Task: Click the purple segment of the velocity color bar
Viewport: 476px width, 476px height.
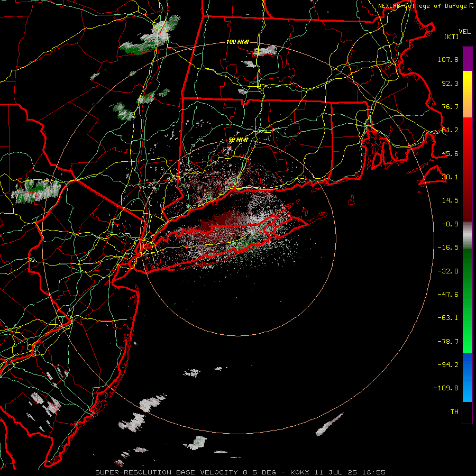Action: click(x=467, y=59)
